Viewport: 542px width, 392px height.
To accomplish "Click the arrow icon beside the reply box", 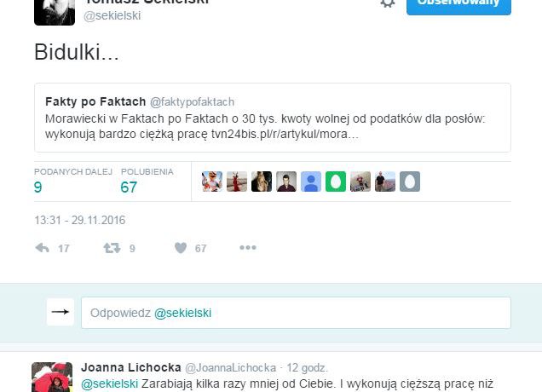I will pyautogui.click(x=61, y=312).
